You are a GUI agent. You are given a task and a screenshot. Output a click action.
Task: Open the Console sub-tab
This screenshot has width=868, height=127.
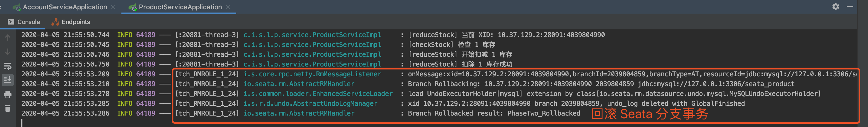pyautogui.click(x=28, y=22)
